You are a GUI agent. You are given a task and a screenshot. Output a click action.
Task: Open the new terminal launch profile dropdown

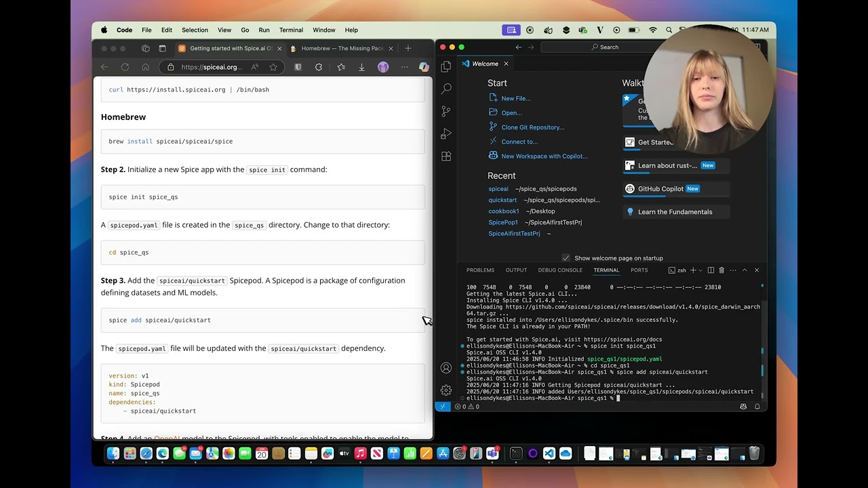[700, 270]
